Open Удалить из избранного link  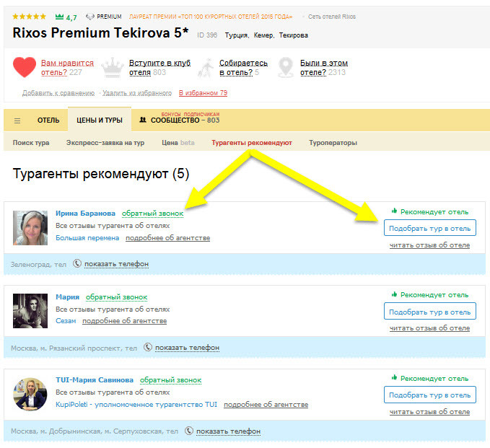[x=136, y=93]
